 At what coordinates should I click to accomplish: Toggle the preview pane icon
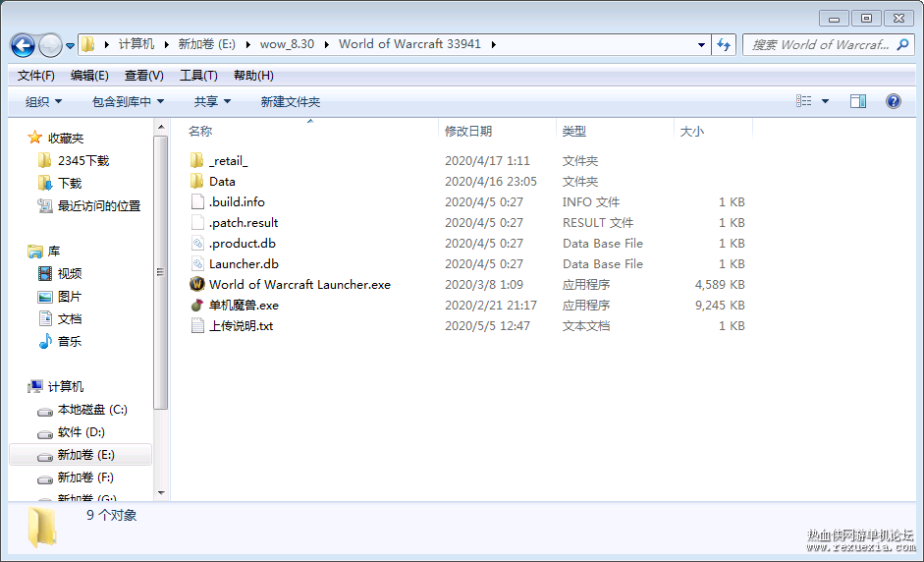(858, 101)
